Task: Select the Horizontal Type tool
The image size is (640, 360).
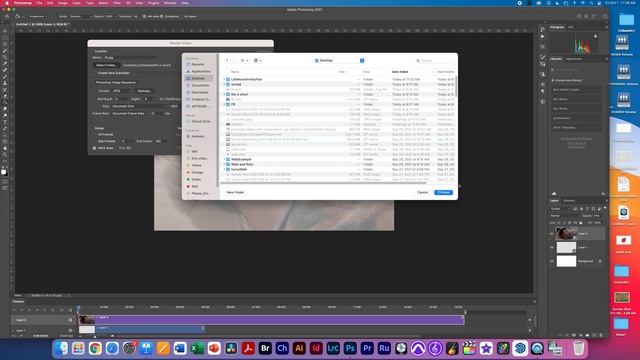Action: pyautogui.click(x=5, y=122)
